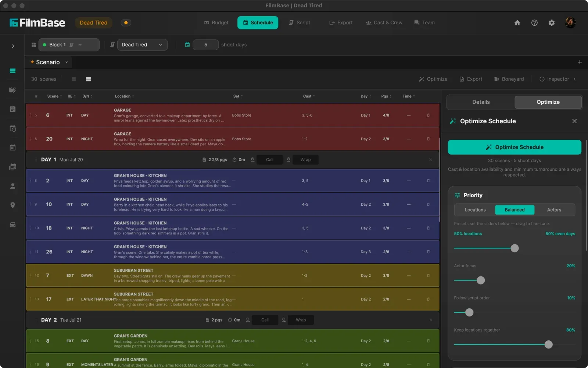Toggle the orange dot status pill
The image size is (588, 368).
pyautogui.click(x=126, y=23)
